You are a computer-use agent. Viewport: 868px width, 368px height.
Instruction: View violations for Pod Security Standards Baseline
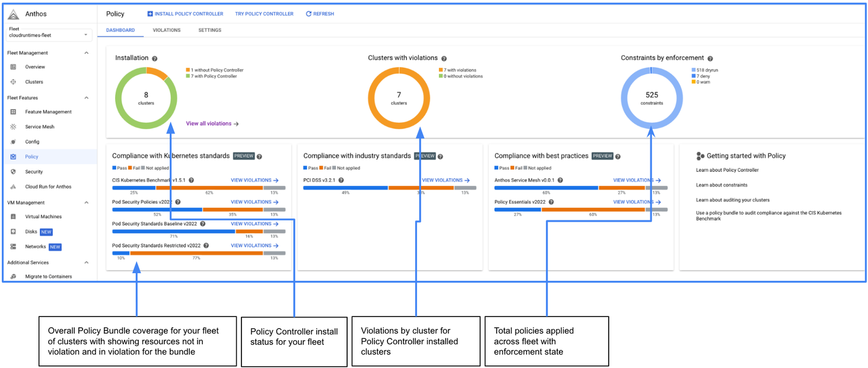pos(255,224)
